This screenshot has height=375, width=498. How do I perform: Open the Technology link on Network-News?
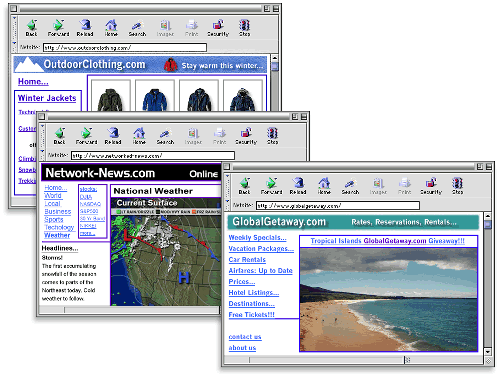[59, 227]
